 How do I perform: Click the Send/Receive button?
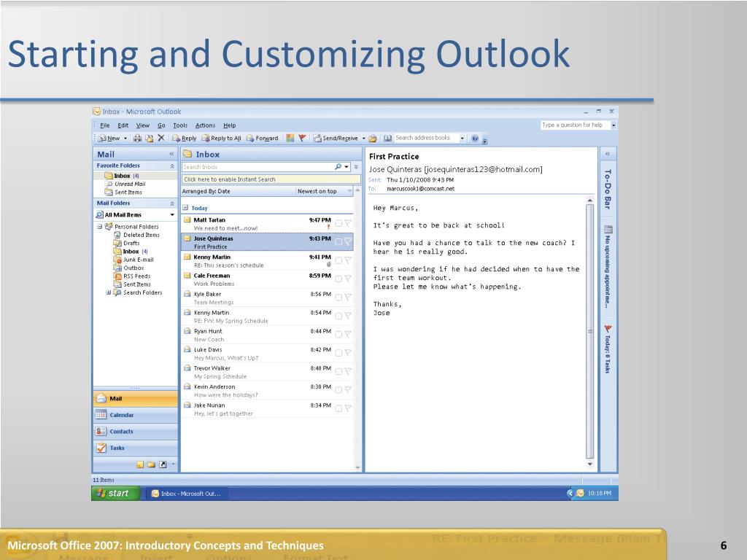[336, 138]
